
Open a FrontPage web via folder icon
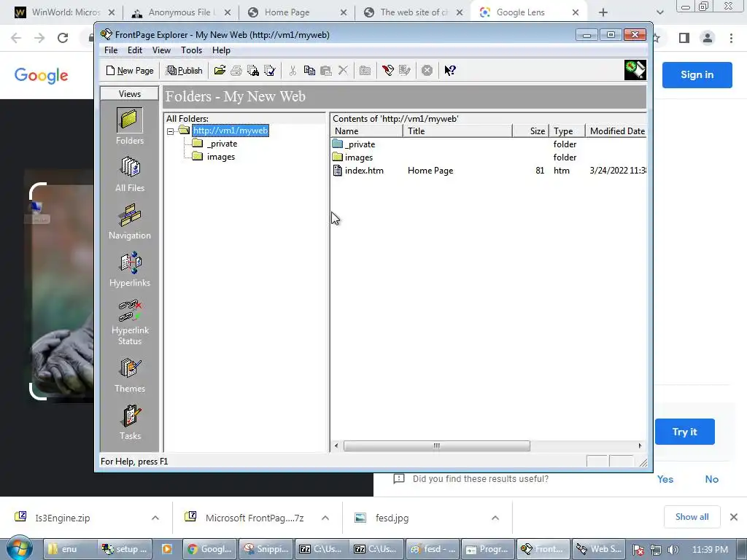pos(220,71)
